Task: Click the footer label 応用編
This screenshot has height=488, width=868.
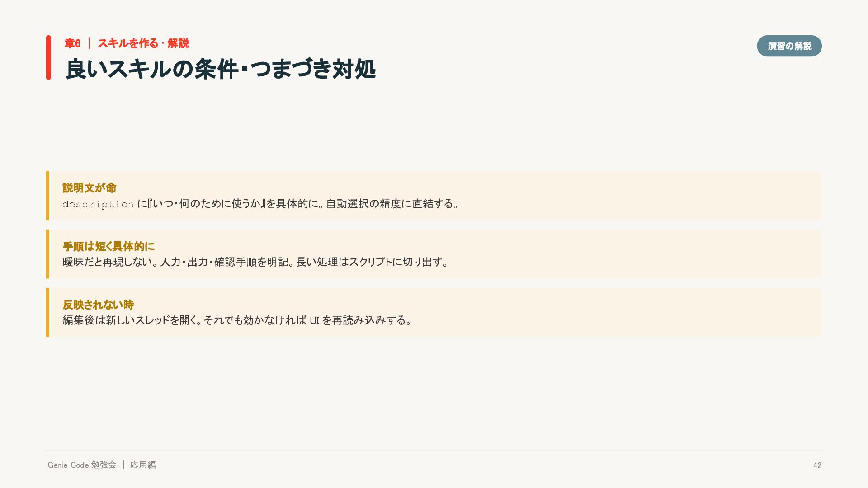Action: click(x=143, y=465)
